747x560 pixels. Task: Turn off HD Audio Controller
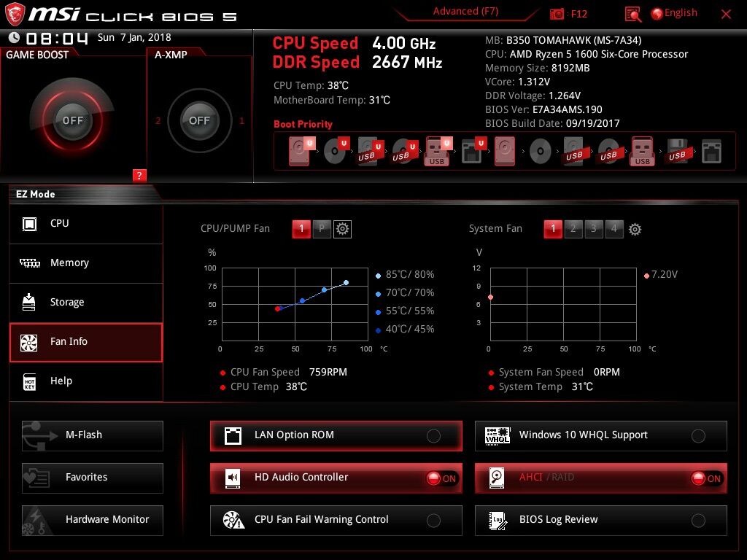click(x=336, y=478)
